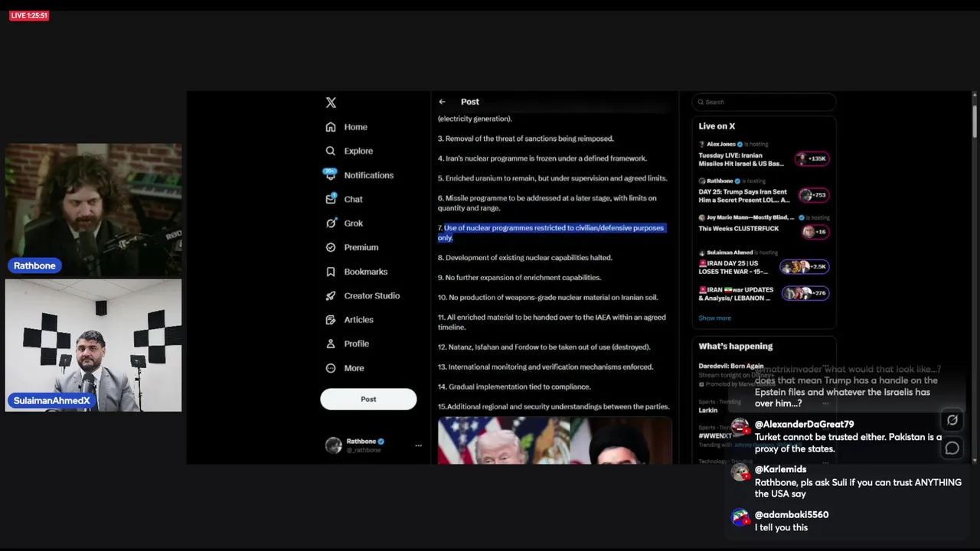This screenshot has width=980, height=551.
Task: Click the Creator Studio rocket icon
Action: (x=331, y=295)
